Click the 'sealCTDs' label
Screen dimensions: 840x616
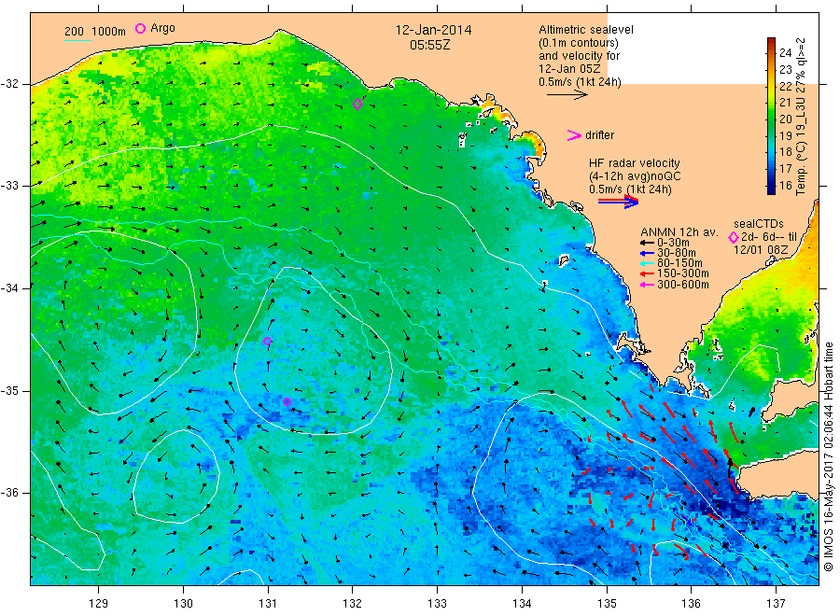pyautogui.click(x=759, y=224)
